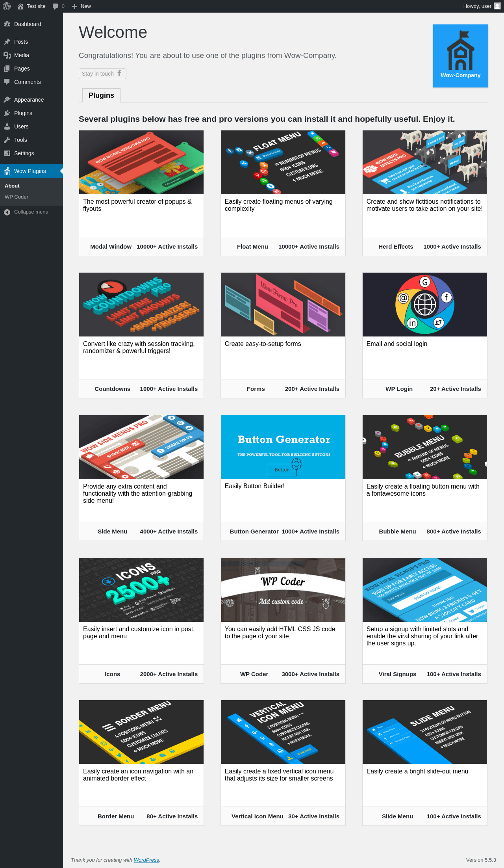Open the Bubble Menu thumbnail
Viewport: 504px width, 868px height.
425,447
